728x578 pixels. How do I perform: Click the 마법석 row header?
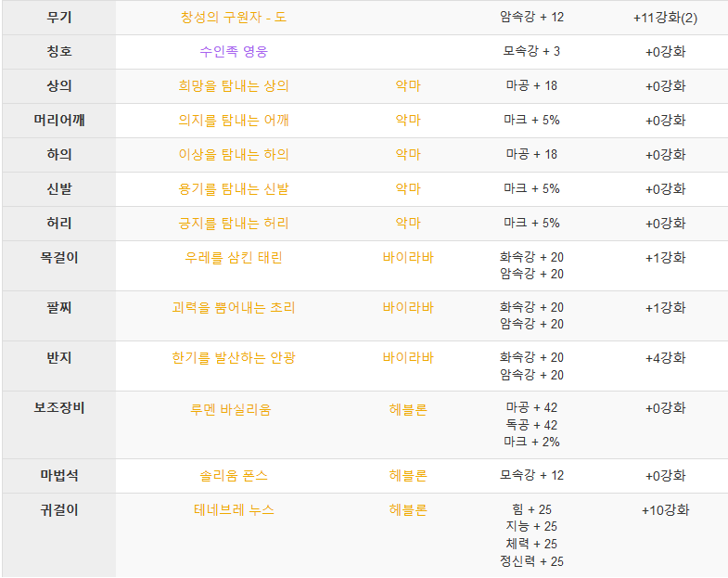59,476
